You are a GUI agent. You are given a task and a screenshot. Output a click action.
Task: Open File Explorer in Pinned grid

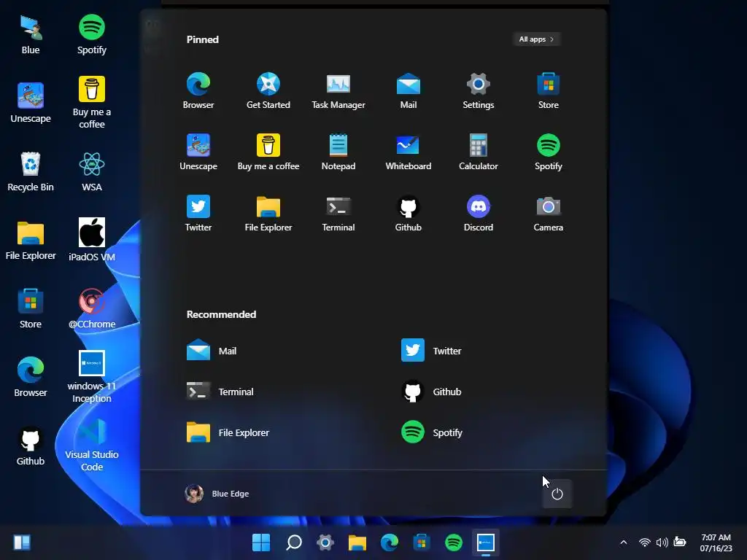pos(268,213)
